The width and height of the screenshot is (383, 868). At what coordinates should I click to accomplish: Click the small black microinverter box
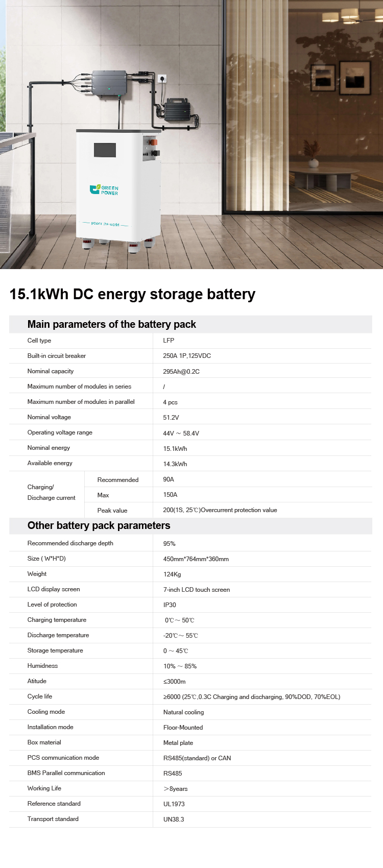tap(177, 110)
